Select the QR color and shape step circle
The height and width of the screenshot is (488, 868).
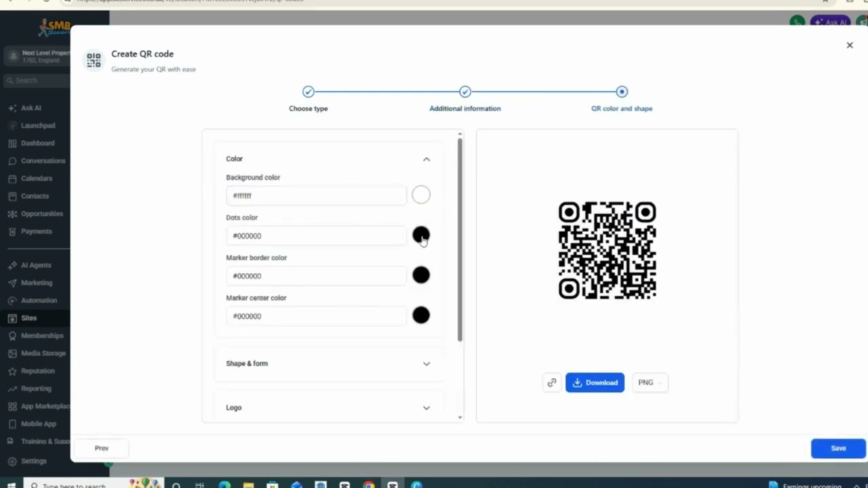click(x=622, y=91)
